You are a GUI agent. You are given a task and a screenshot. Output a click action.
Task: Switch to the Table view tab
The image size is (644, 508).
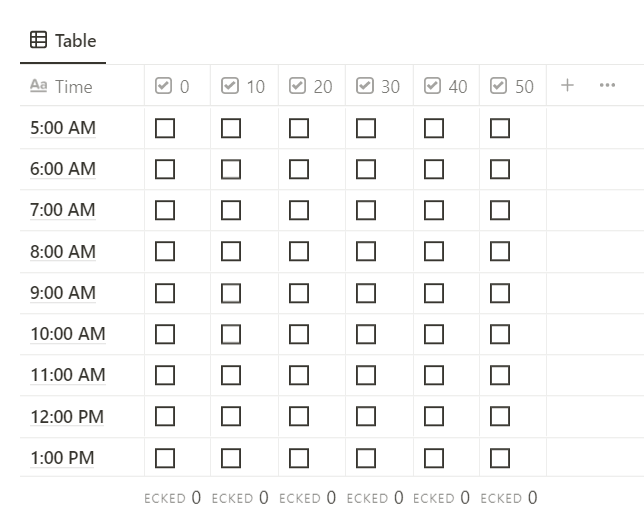tap(63, 41)
